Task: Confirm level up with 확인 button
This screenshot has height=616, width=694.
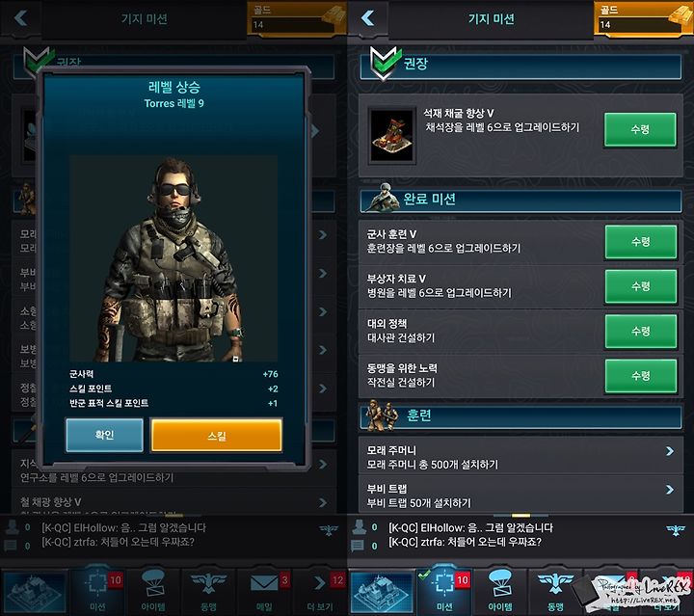Action: point(104,435)
